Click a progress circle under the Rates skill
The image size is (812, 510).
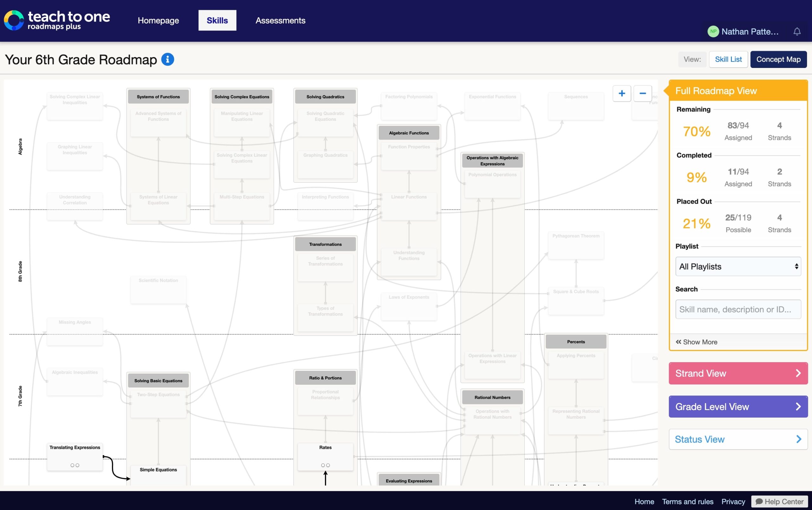323,465
